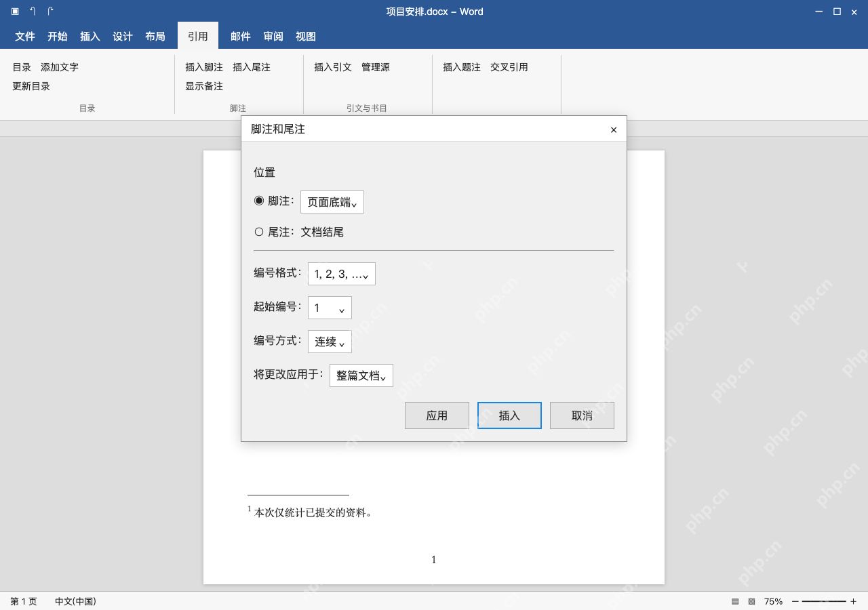
Task: Click 插入脚注 in the ribbon
Action: click(x=204, y=67)
